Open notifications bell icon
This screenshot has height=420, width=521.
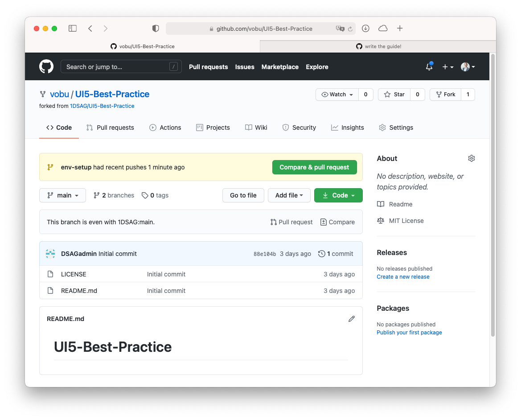click(x=429, y=67)
